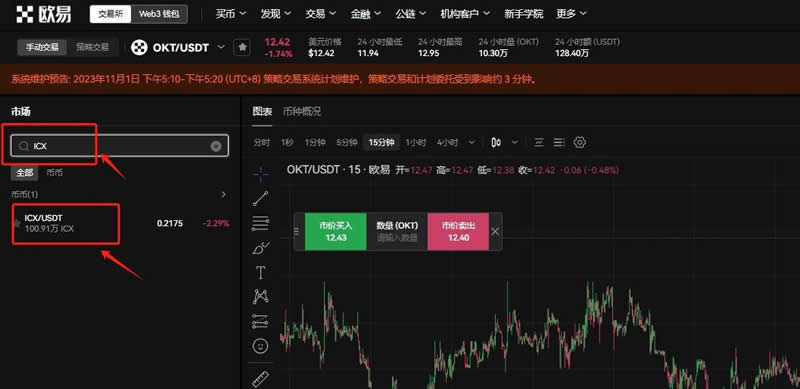Expand more timeframe options after 4 hours

coord(471,142)
